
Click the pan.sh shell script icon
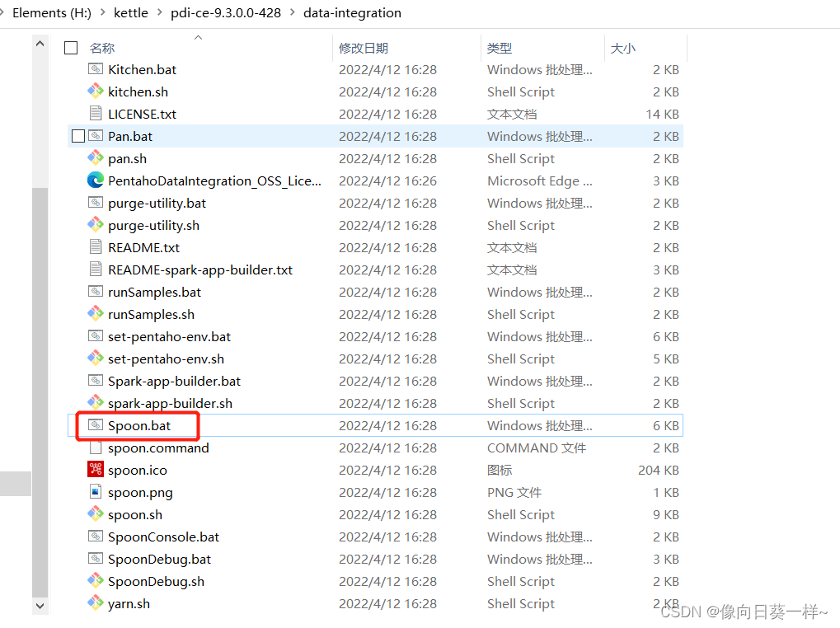pos(96,158)
